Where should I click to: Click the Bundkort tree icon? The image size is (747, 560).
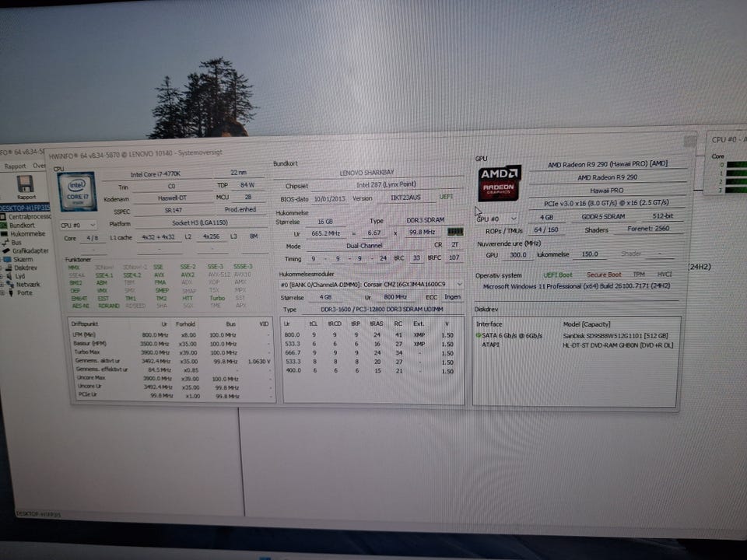[4, 226]
